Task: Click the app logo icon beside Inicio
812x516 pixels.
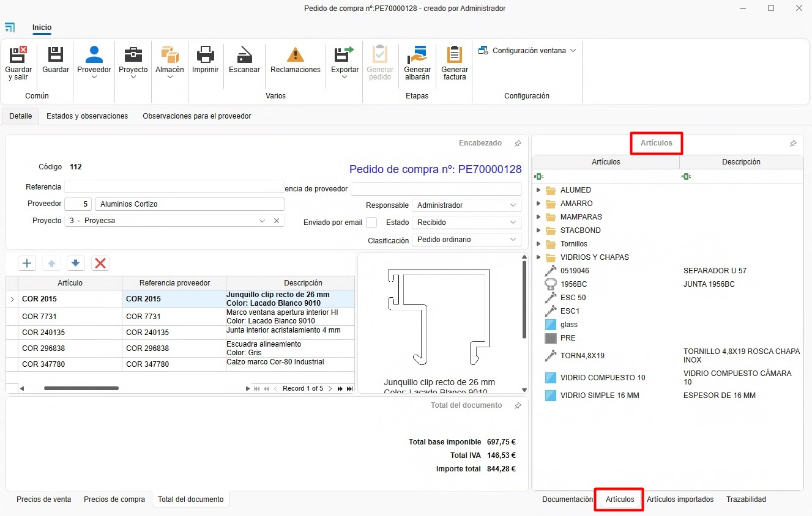Action: (x=10, y=28)
